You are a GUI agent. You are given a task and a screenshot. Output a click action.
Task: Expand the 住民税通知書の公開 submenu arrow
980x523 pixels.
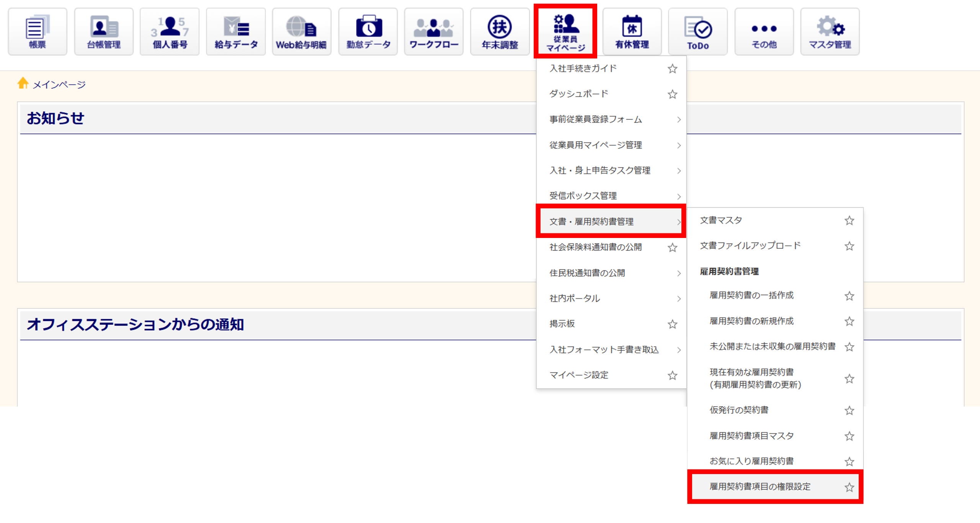click(x=679, y=273)
